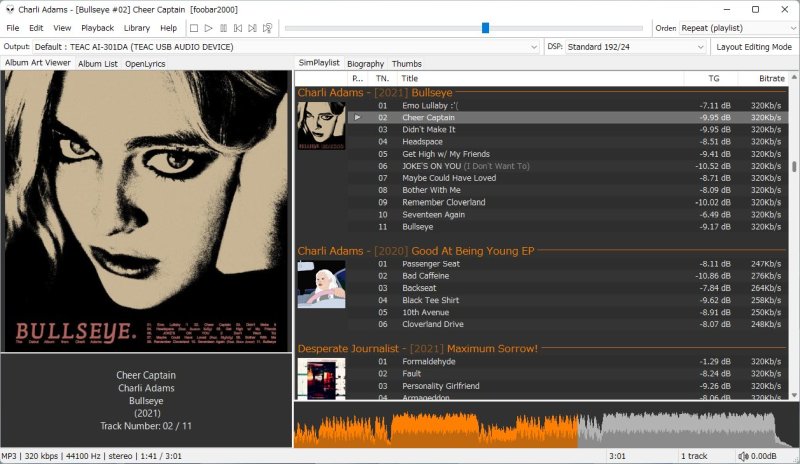Click the seek bar slider handle
800x464 pixels.
click(485, 28)
